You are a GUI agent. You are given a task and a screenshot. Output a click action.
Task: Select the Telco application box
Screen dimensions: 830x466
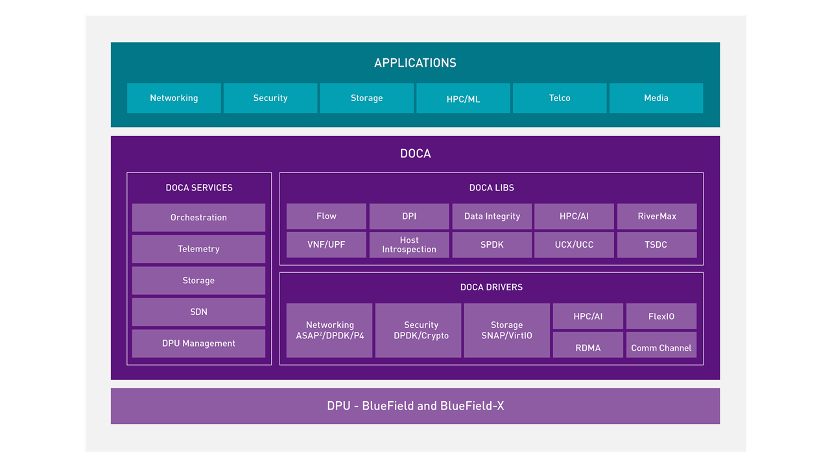[x=559, y=98]
